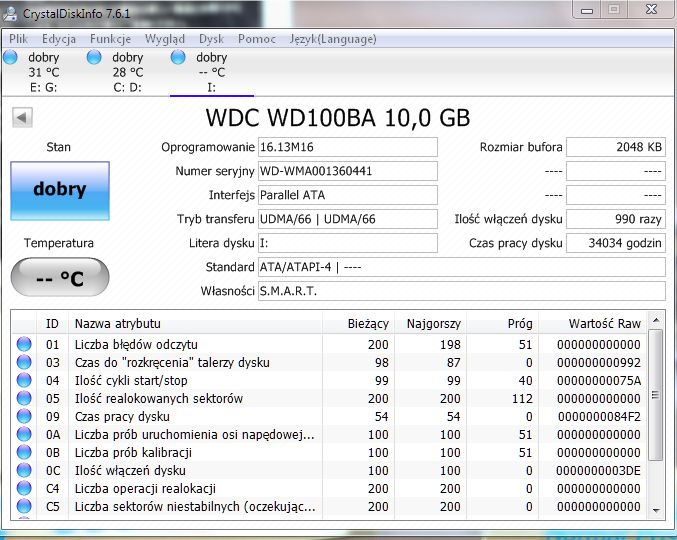Screen dimensions: 677x540
Task: Click the previous disk arrow button
Action: tap(22, 117)
